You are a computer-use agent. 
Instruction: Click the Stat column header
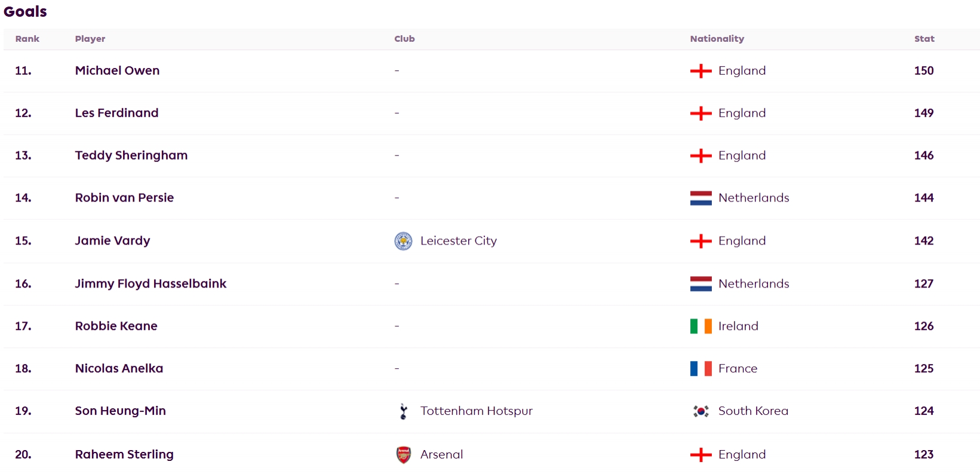[x=924, y=39]
